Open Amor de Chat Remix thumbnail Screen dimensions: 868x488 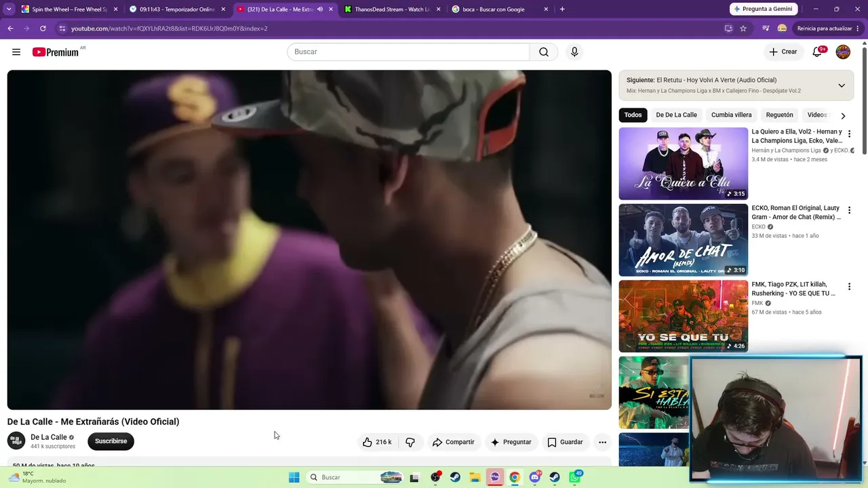click(x=683, y=240)
